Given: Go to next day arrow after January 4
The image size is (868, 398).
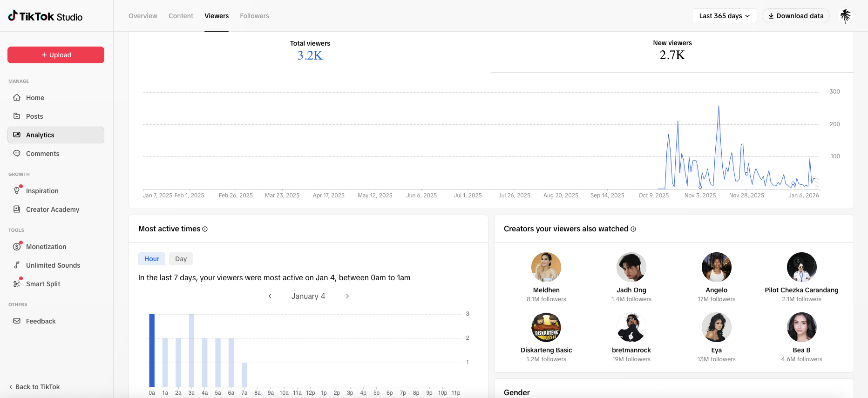Looking at the screenshot, I should (347, 296).
